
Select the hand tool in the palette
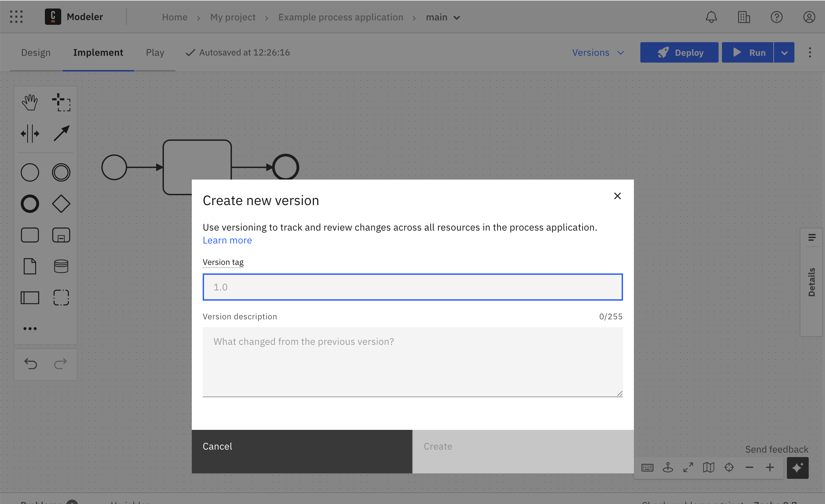pyautogui.click(x=30, y=101)
